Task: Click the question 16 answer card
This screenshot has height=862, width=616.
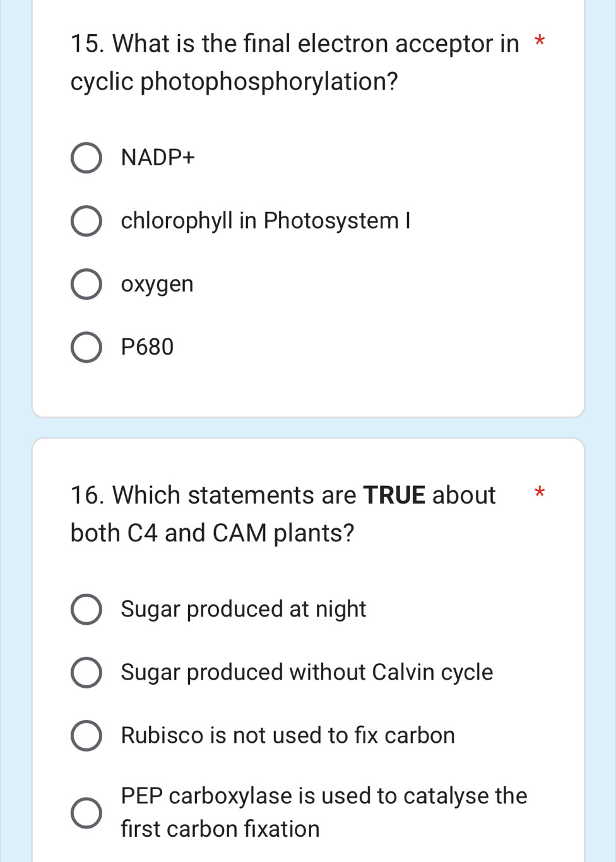Action: coord(309,650)
